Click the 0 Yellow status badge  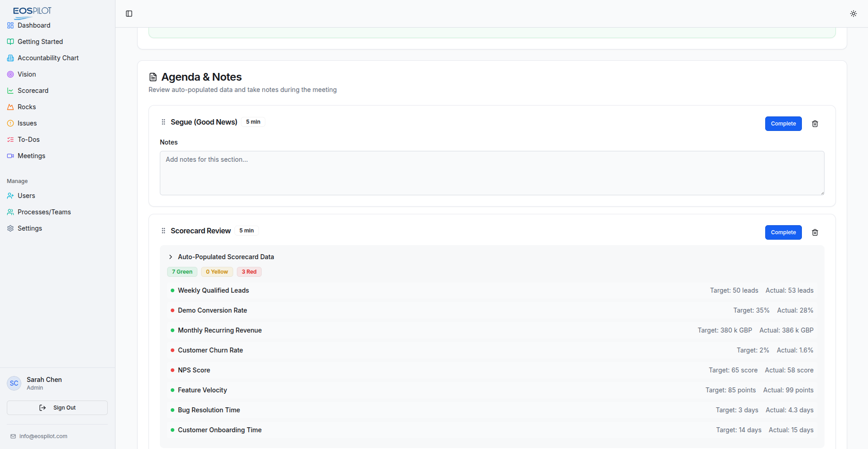click(217, 272)
